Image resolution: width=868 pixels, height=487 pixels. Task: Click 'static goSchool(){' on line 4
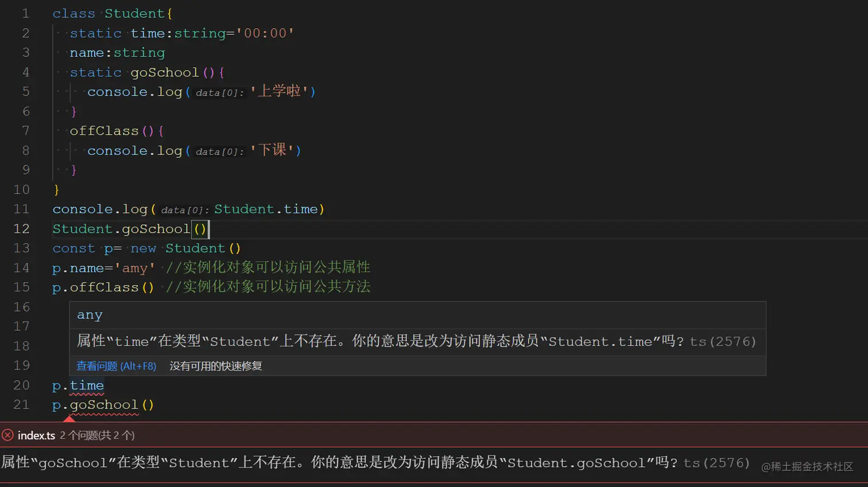pyautogui.click(x=148, y=72)
